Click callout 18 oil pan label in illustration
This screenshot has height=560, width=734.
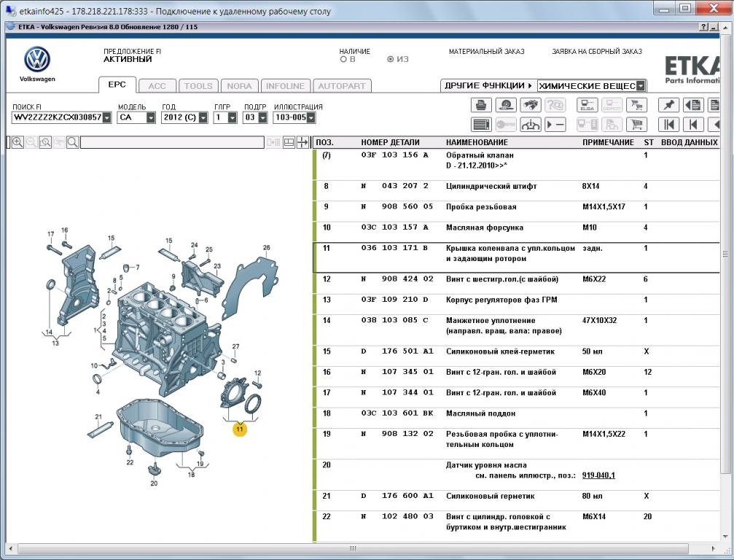point(191,475)
